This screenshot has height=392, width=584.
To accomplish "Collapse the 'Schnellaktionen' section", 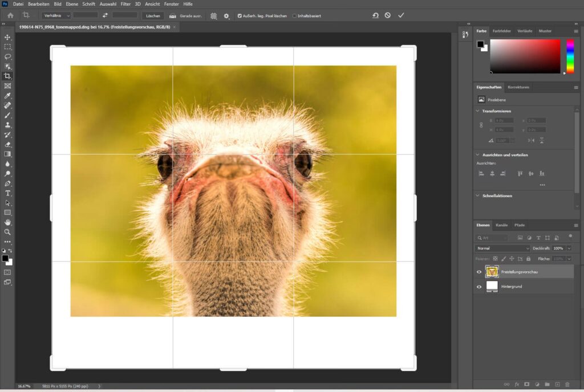I will click(x=477, y=195).
